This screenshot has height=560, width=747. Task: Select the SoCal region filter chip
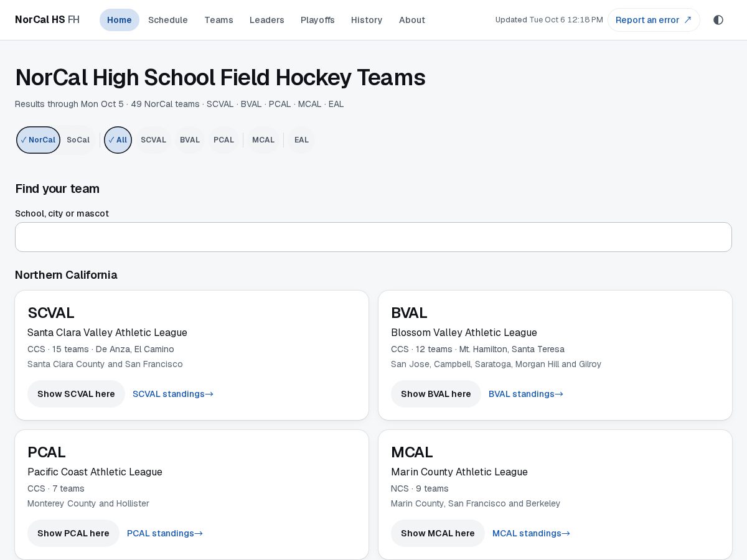78,140
